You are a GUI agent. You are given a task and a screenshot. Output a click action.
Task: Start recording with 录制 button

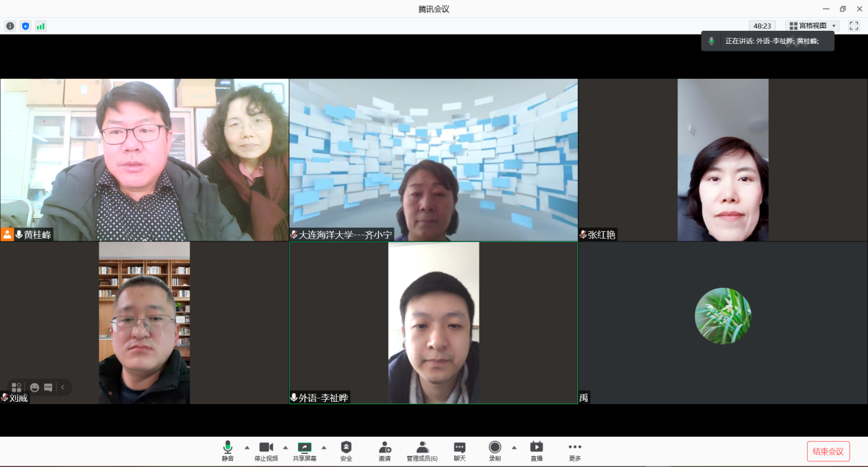(x=495, y=451)
